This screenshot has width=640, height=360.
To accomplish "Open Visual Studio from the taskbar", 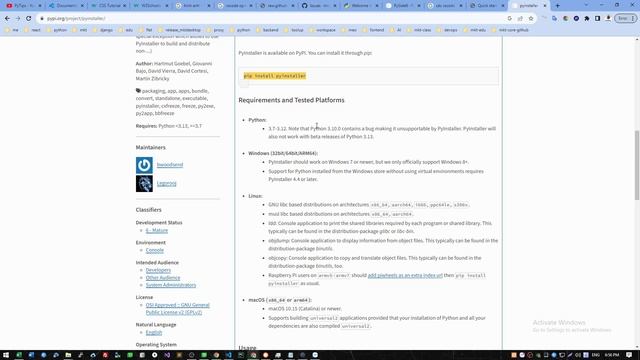I will 167,355.
